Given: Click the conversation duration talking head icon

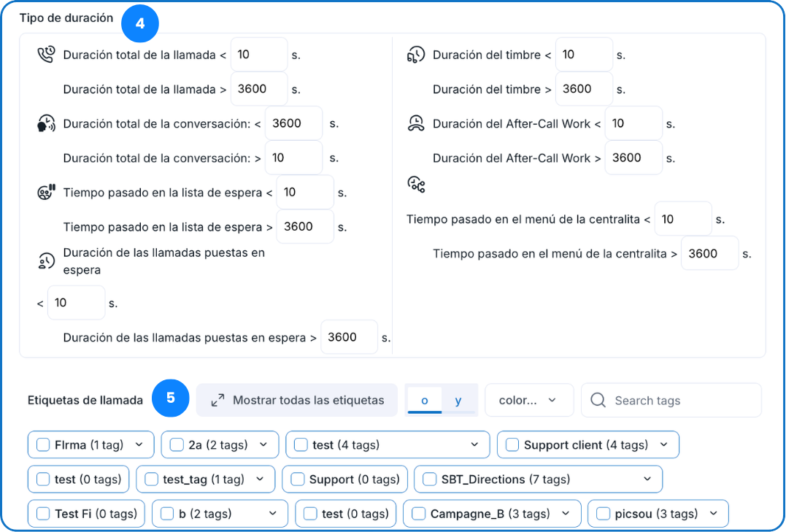Looking at the screenshot, I should (x=46, y=123).
